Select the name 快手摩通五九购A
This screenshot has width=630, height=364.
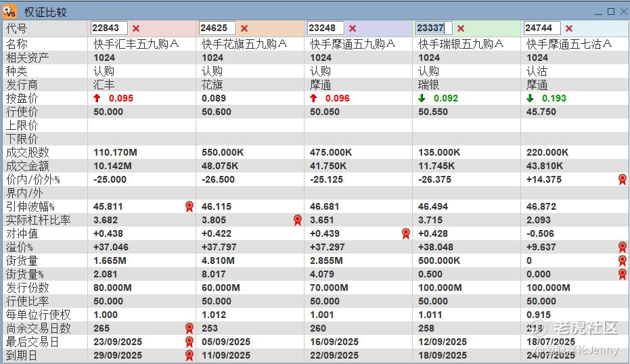[353, 44]
